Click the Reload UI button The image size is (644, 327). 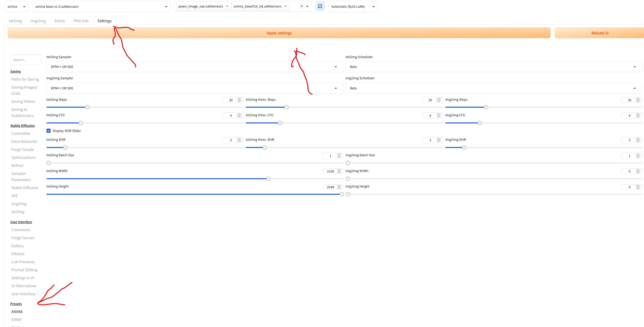[600, 33]
